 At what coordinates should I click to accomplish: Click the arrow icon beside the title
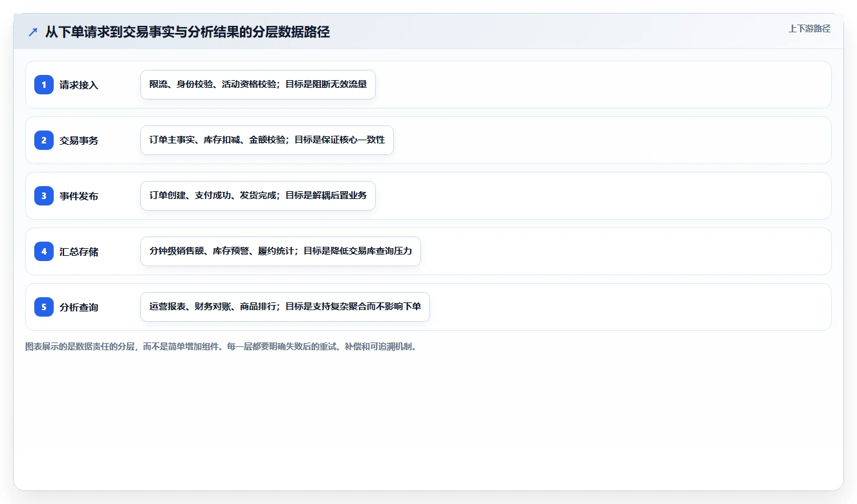33,32
